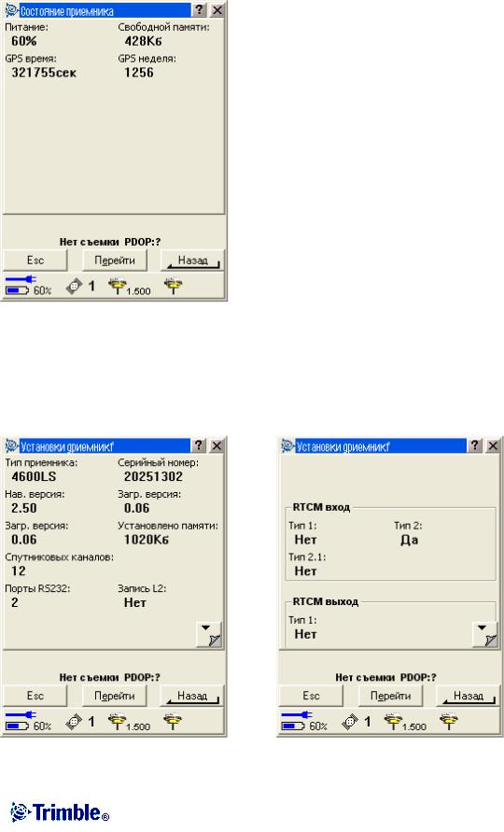
Task: Click Trimble title icon of 4600LS settings window
Action: click(11, 445)
